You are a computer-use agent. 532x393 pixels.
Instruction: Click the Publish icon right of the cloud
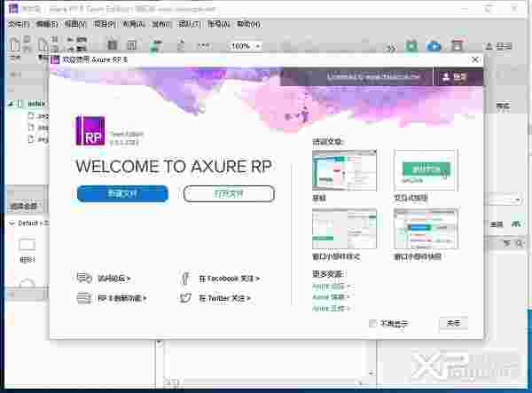(x=457, y=45)
